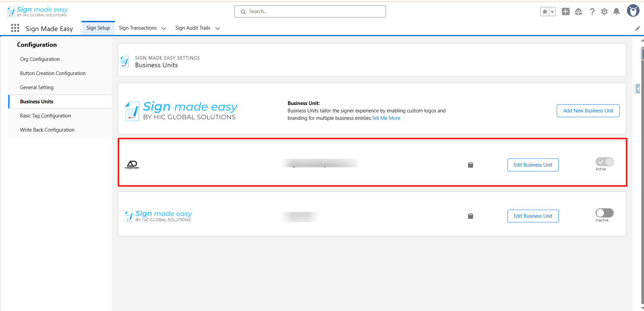Toggle the Inactive business unit switch
The width and height of the screenshot is (644, 311).
point(604,213)
